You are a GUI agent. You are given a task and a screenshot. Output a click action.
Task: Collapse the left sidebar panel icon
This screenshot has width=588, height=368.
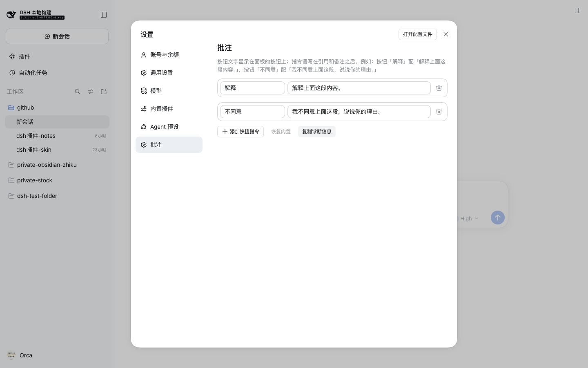(104, 15)
